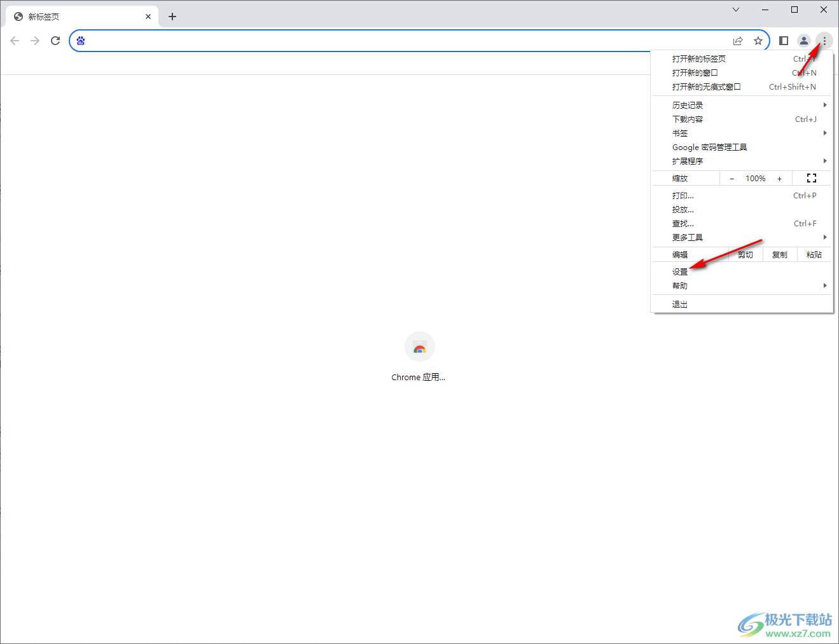This screenshot has width=839, height=644.
Task: Choose 打印... menu item
Action: pos(742,196)
